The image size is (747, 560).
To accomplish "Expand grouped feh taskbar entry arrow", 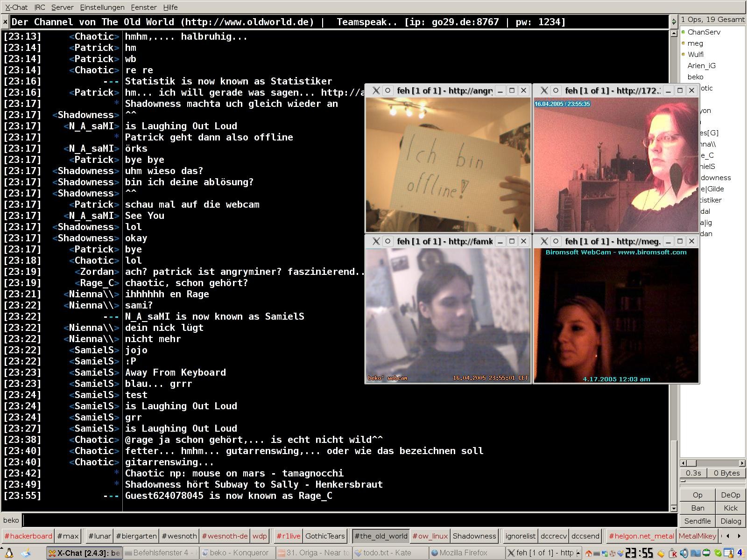I will point(578,553).
